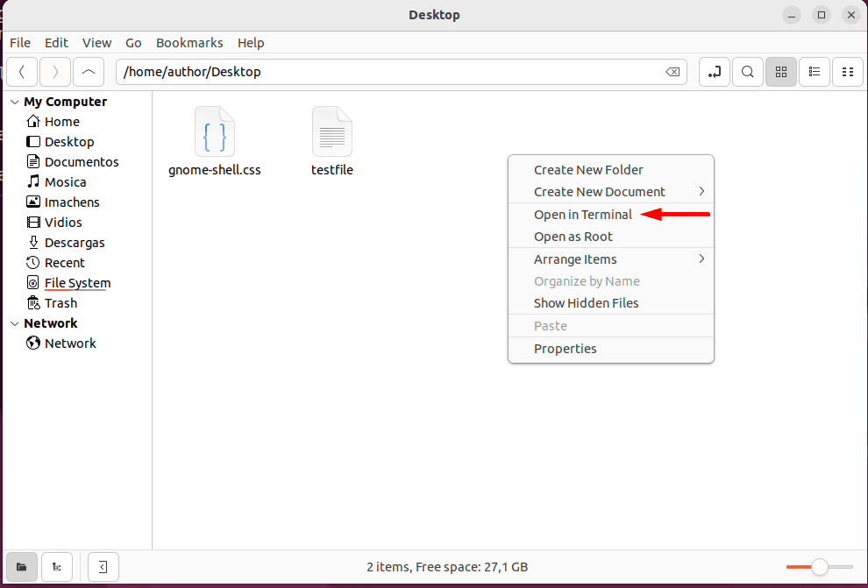This screenshot has width=868, height=588.
Task: Switch to list view
Action: (x=815, y=72)
